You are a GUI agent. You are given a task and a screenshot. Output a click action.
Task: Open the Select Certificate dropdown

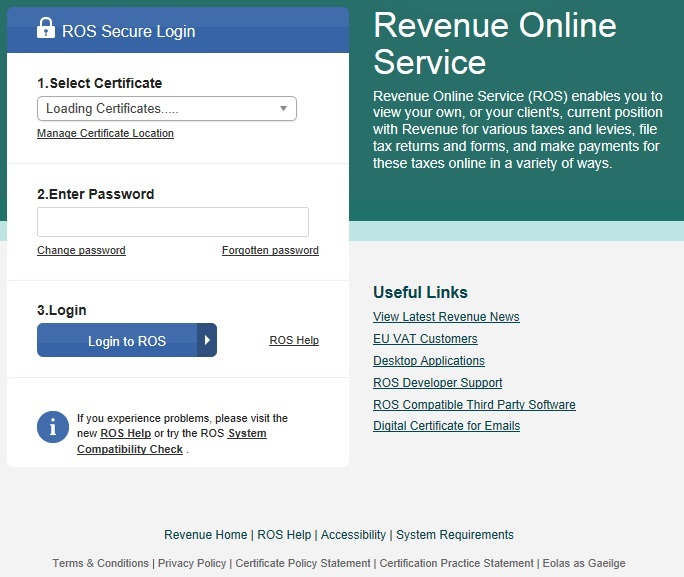click(x=167, y=109)
